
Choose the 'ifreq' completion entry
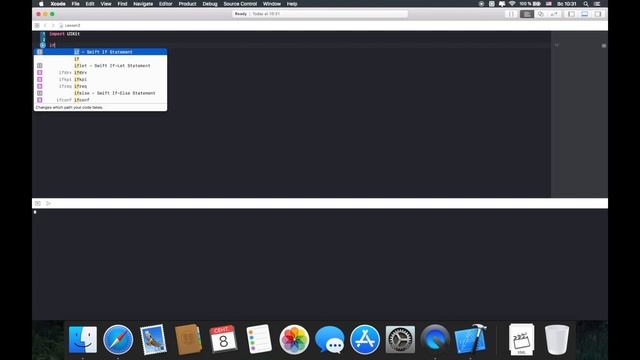(x=100, y=86)
